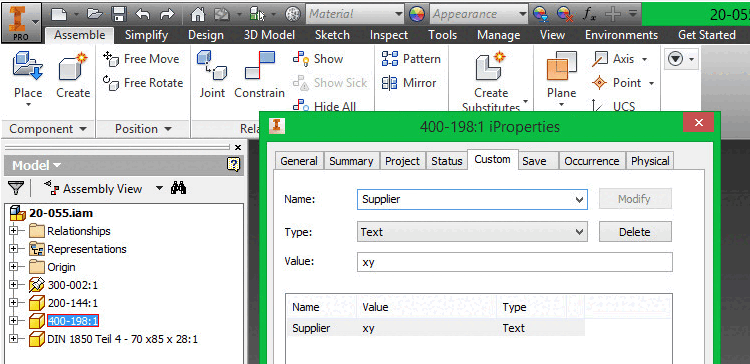Open the fx parameters icon
750x364 pixels.
[589, 14]
